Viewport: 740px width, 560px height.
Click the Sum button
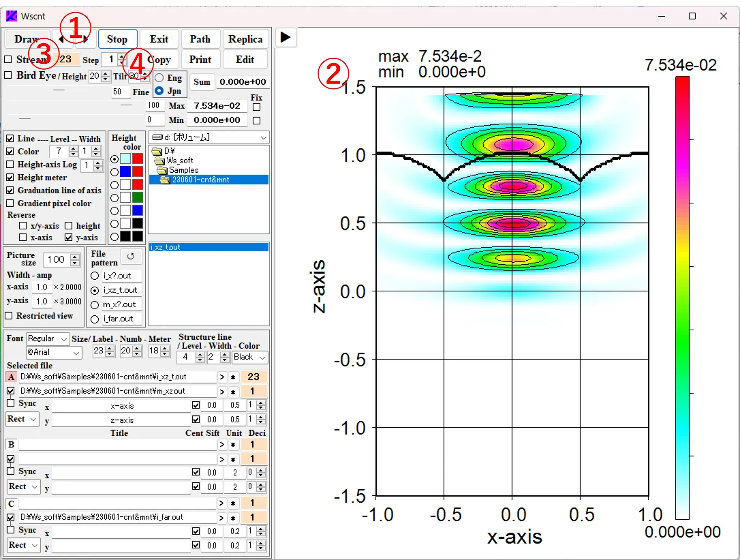(202, 82)
